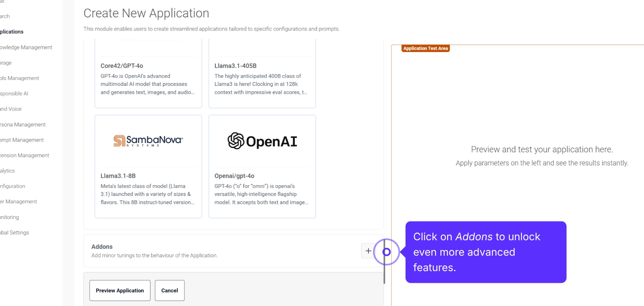Image resolution: width=644 pixels, height=306 pixels.
Task: Click the Application Test Area label
Action: coord(425,48)
